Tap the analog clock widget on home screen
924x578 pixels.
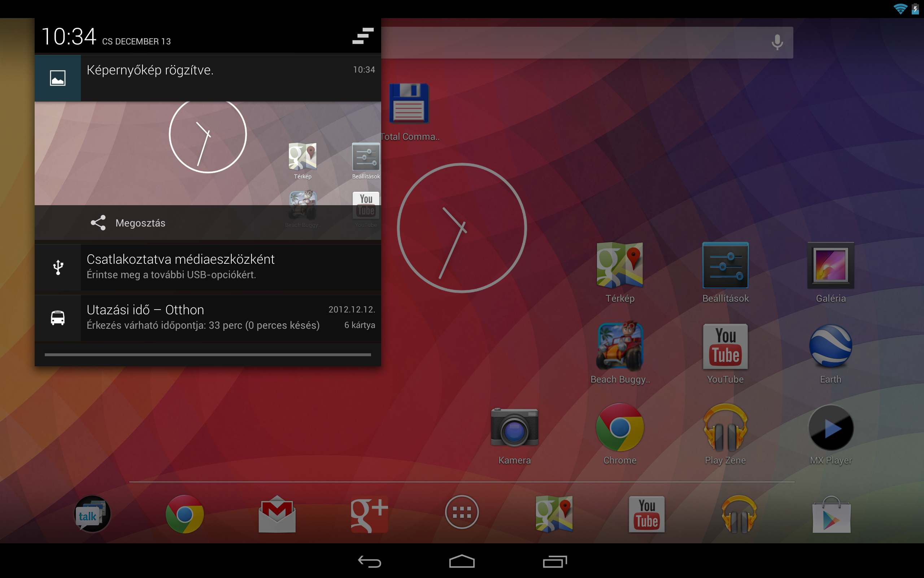[462, 228]
